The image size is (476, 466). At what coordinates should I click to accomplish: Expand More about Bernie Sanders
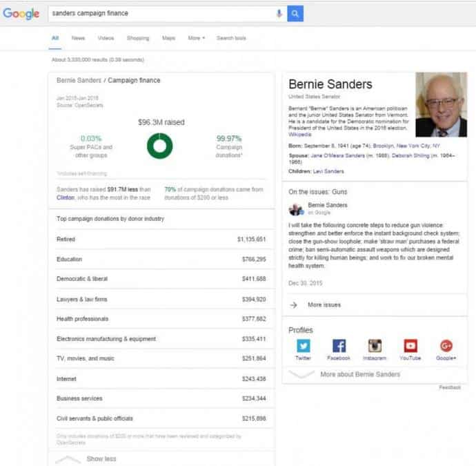[360, 374]
